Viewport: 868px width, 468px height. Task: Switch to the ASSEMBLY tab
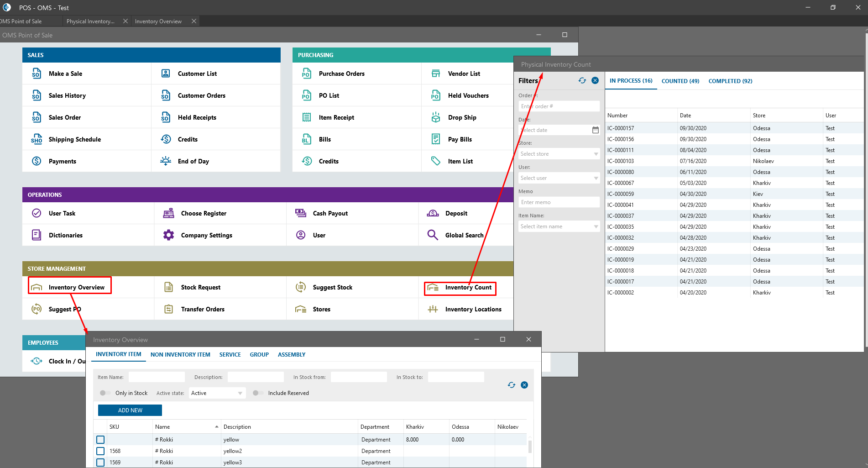click(x=292, y=354)
